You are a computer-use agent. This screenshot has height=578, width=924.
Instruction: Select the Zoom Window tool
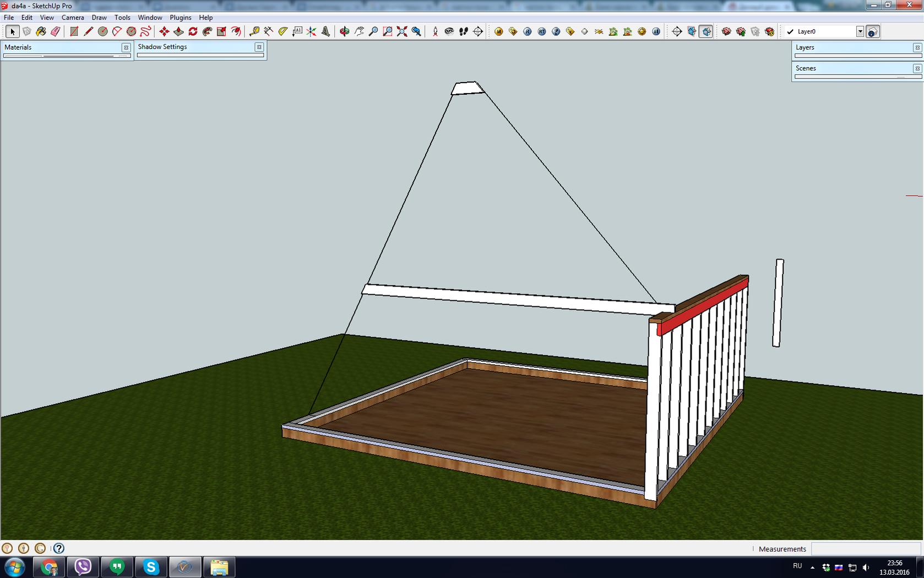point(388,31)
